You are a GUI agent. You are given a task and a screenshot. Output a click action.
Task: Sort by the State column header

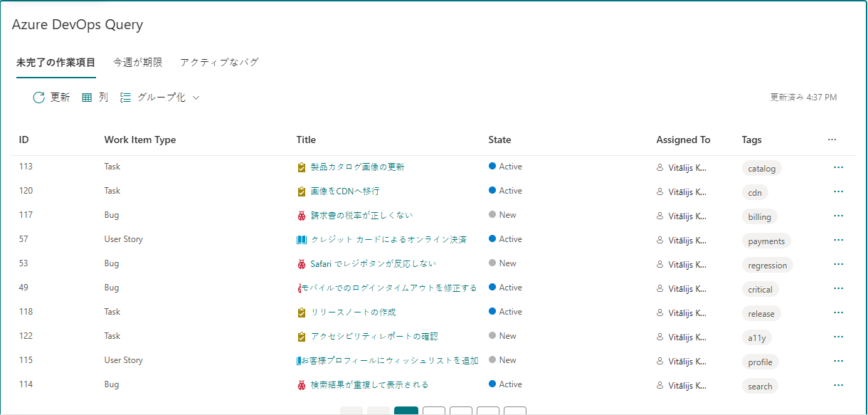click(x=499, y=140)
